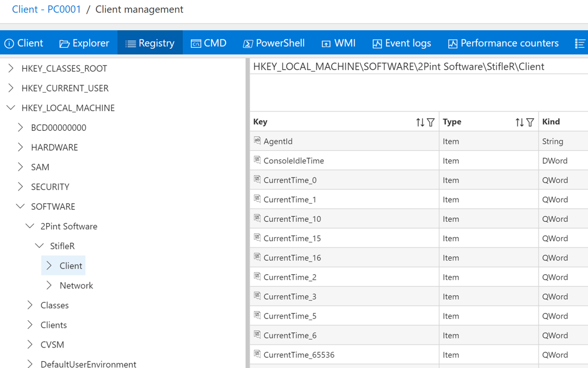Select the Client tree label

point(71,266)
